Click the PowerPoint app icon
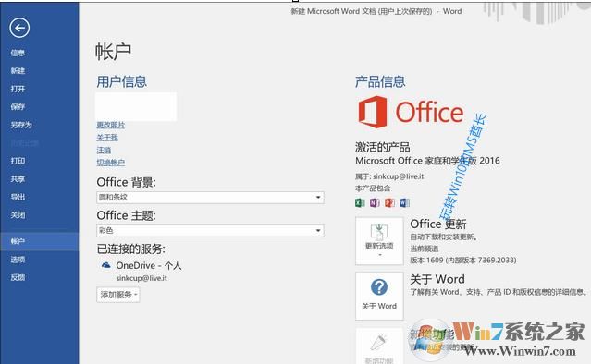The image size is (591, 364). (389, 203)
